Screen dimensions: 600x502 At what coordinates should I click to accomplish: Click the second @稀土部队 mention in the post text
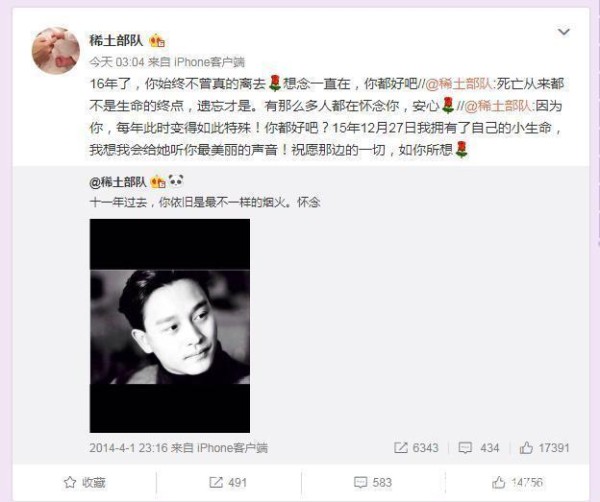[x=498, y=106]
